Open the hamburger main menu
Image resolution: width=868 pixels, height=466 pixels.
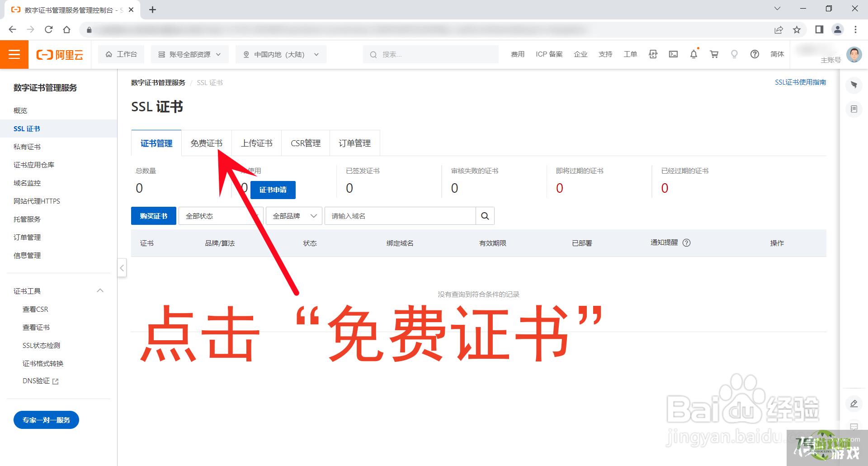[14, 54]
